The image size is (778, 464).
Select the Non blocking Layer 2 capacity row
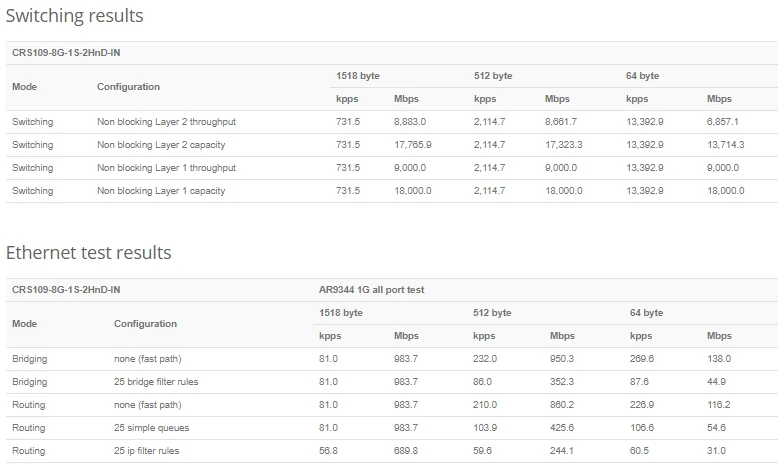click(x=160, y=145)
